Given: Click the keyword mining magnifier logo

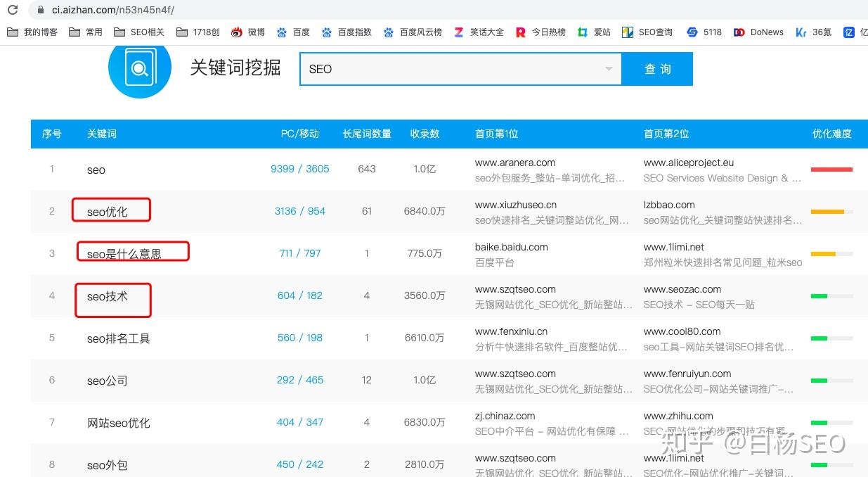Looking at the screenshot, I should click(x=139, y=69).
